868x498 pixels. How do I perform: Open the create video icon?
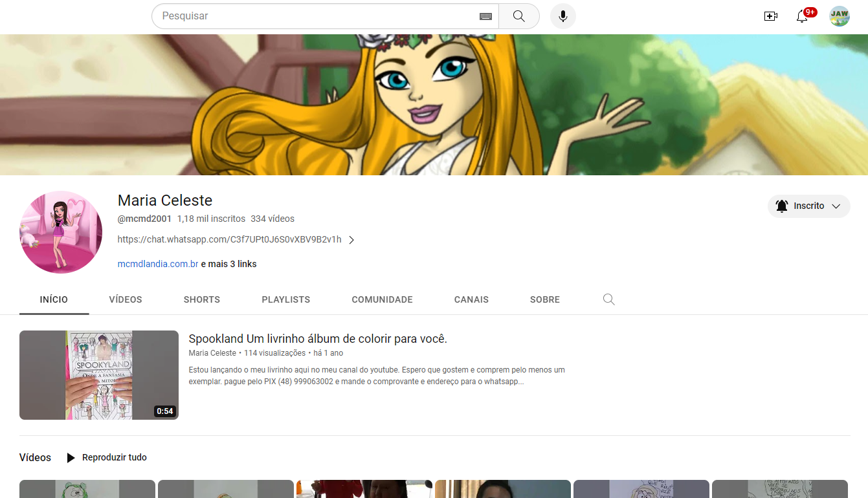(x=770, y=16)
